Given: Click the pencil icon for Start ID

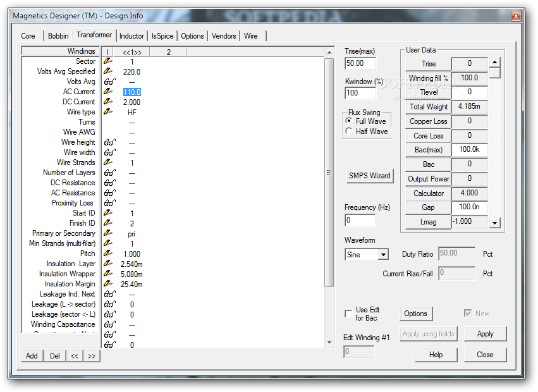Looking at the screenshot, I should tap(108, 213).
